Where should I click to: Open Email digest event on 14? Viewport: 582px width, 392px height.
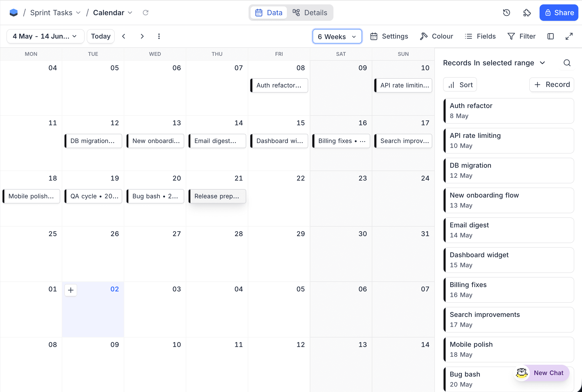tap(217, 141)
